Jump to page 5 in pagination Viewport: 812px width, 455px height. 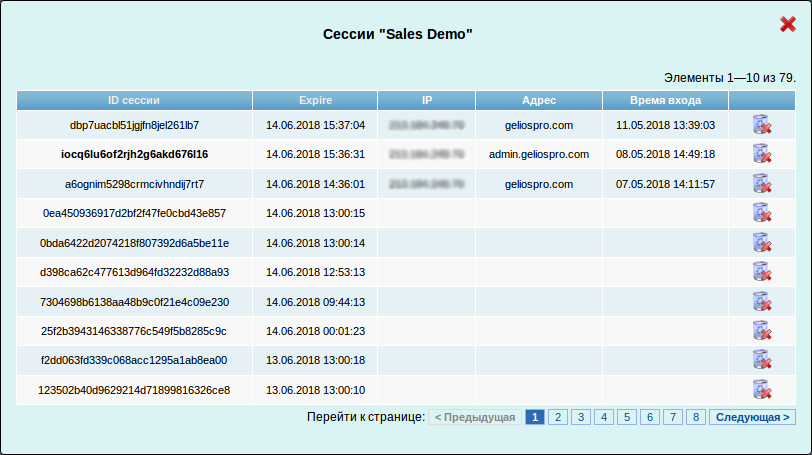click(626, 417)
